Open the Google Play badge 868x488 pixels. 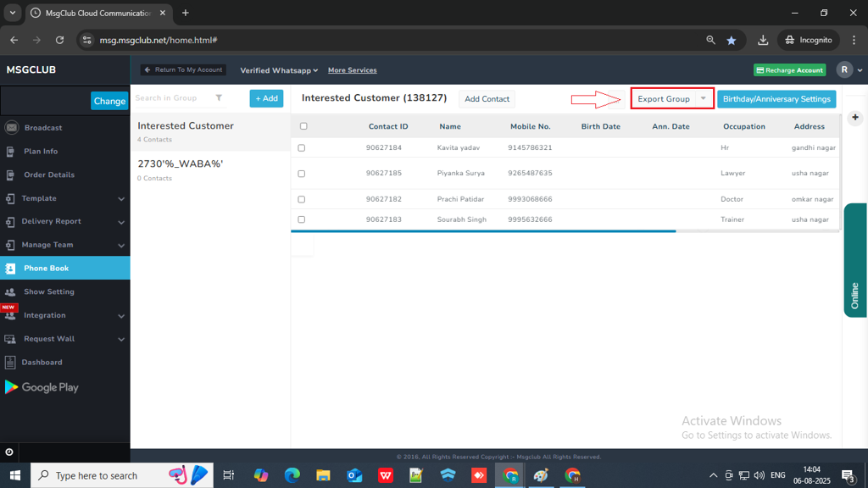coord(42,387)
